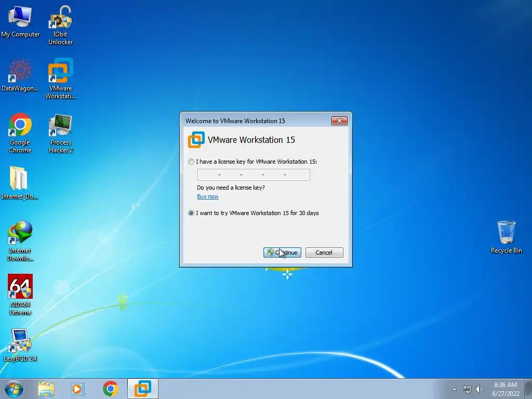Click the license key input field

click(254, 175)
